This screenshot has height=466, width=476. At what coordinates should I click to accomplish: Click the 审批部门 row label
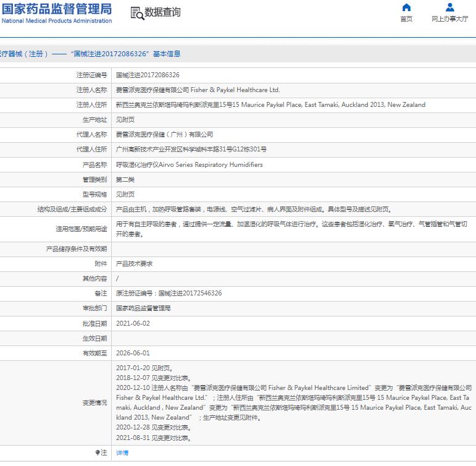(x=94, y=308)
